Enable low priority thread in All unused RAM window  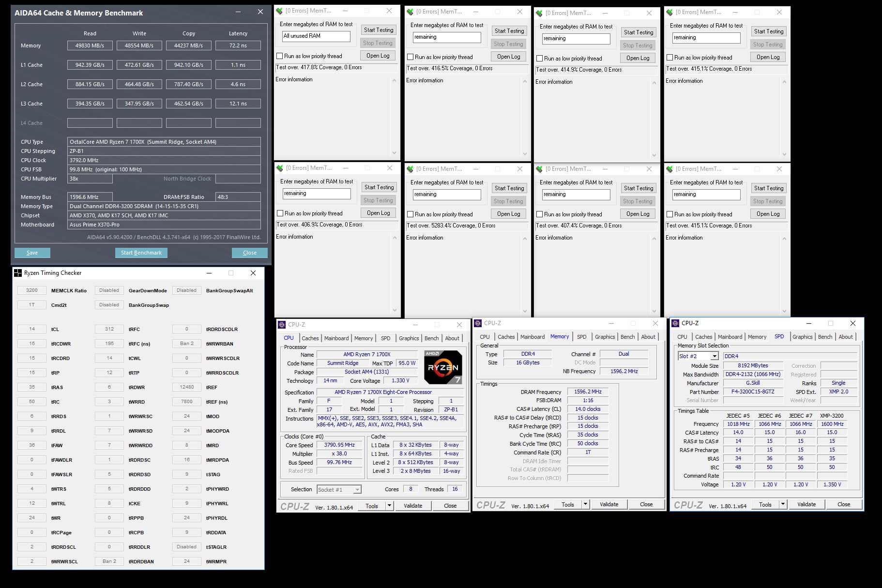point(279,56)
